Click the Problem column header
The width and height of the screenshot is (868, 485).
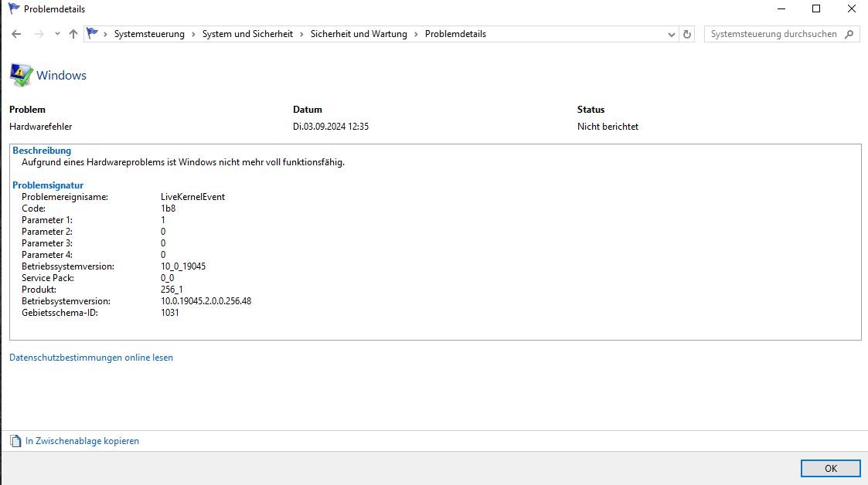[27, 110]
